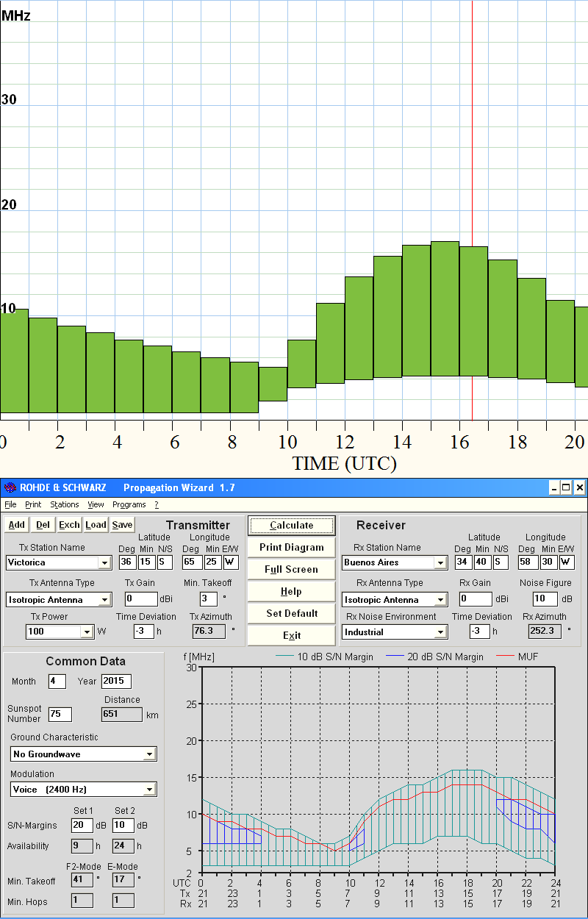
Task: Click transmitter longitude E/W field
Action: point(231,562)
